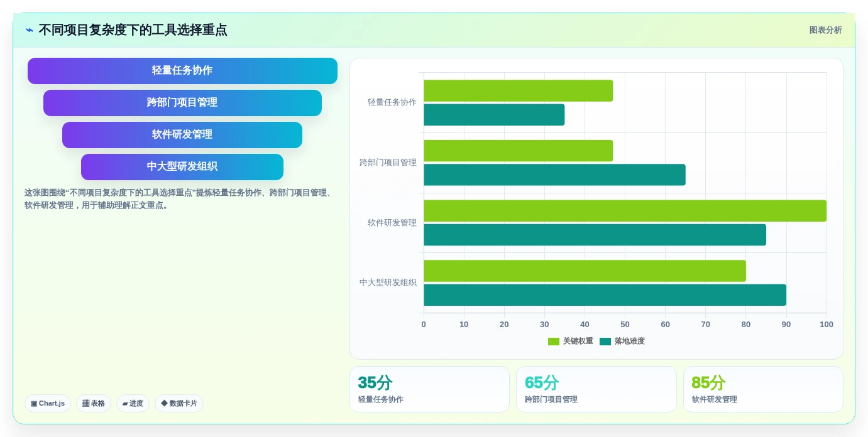Click the Chart.js tag chip
This screenshot has height=437, width=868.
(x=48, y=403)
